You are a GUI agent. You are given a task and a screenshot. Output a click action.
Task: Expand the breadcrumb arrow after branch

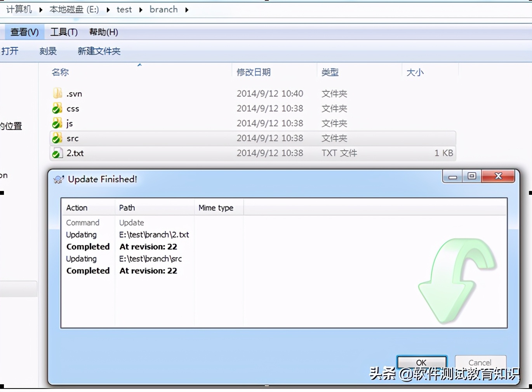point(187,10)
